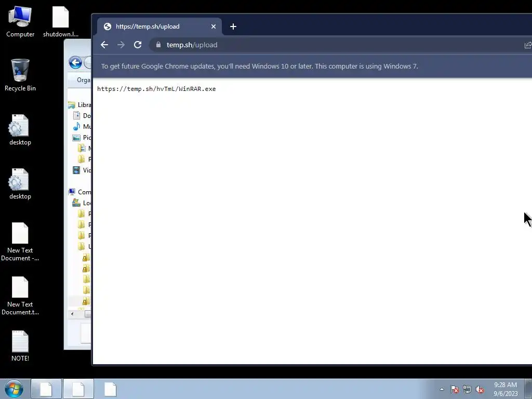Click the address bar showing temp.sh/upload
The image size is (532, 399).
coord(339,45)
